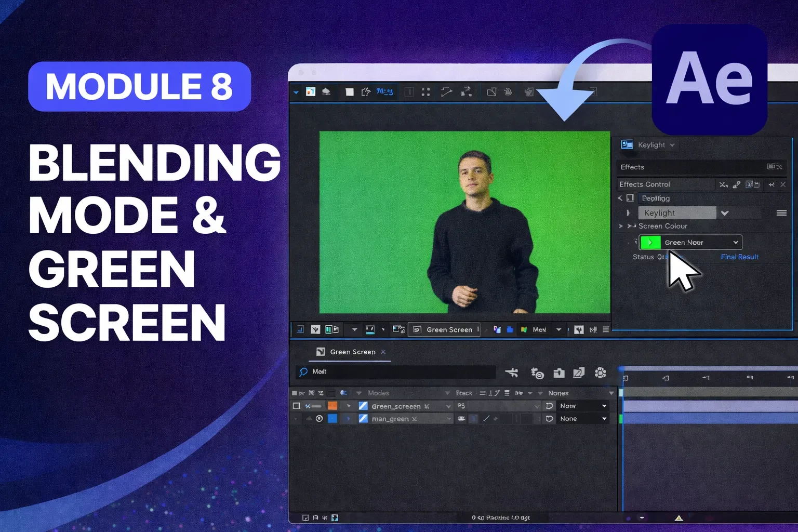The height and width of the screenshot is (532, 798).
Task: Click the Final Result link
Action: pos(739,257)
